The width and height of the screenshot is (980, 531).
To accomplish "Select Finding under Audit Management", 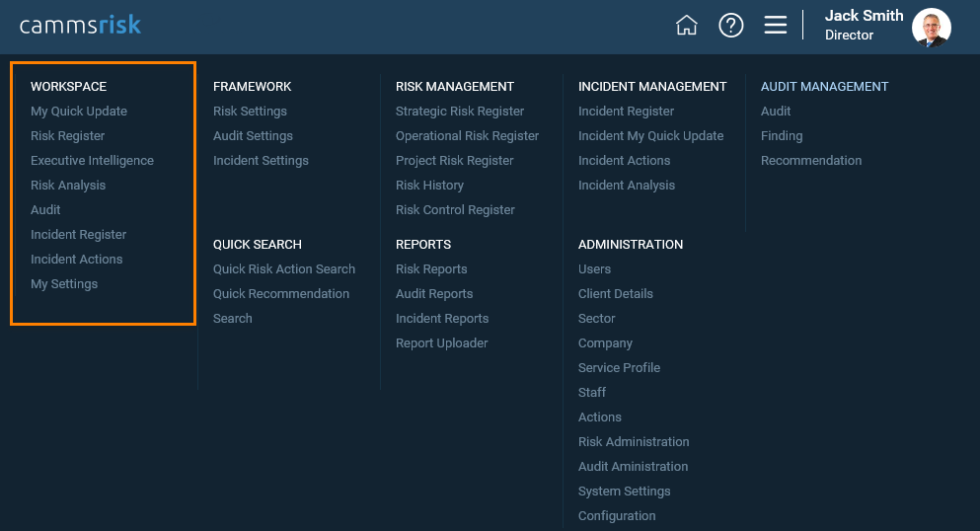I will pos(782,135).
